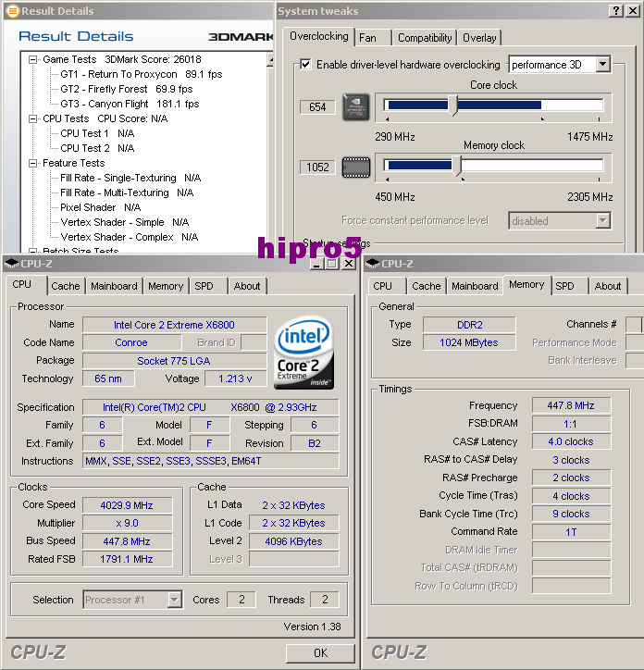Select Vertex Shader - Simple row
The image size is (644, 670).
point(125,222)
